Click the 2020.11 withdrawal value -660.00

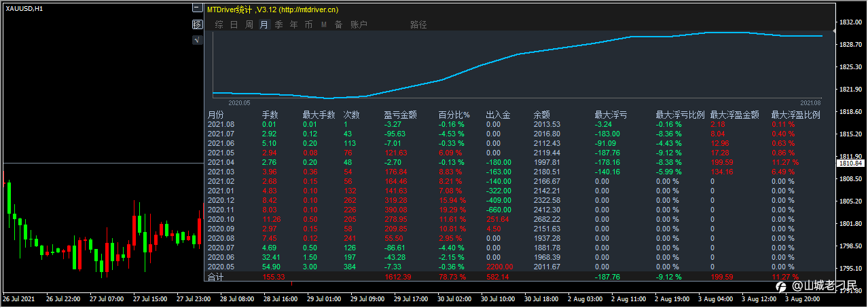(499, 210)
